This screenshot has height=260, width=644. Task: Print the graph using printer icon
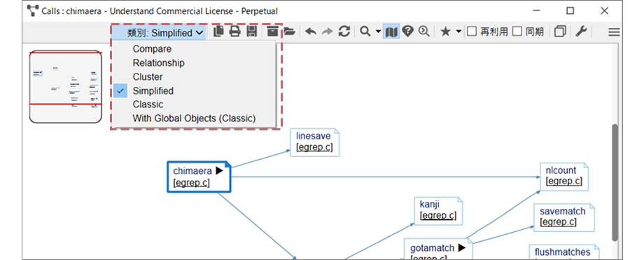[x=235, y=32]
